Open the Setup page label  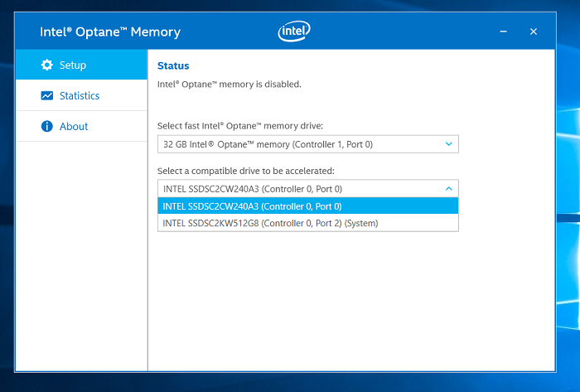(73, 65)
